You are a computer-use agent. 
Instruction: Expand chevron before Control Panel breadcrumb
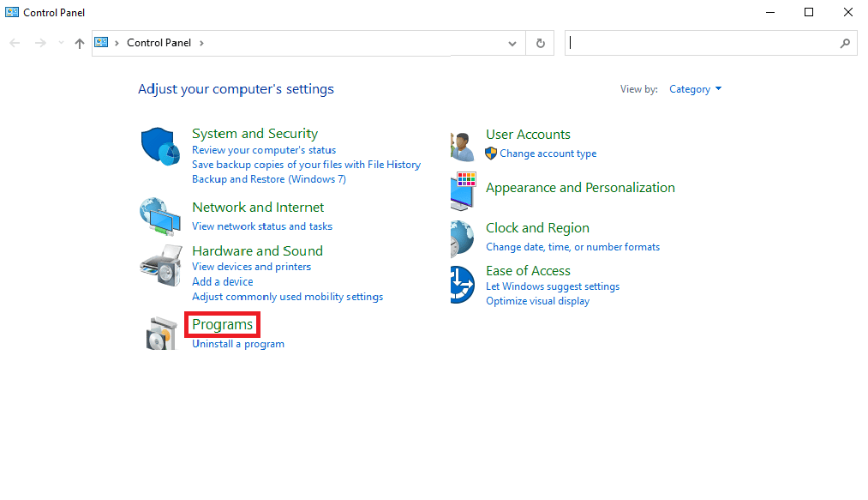click(x=117, y=43)
